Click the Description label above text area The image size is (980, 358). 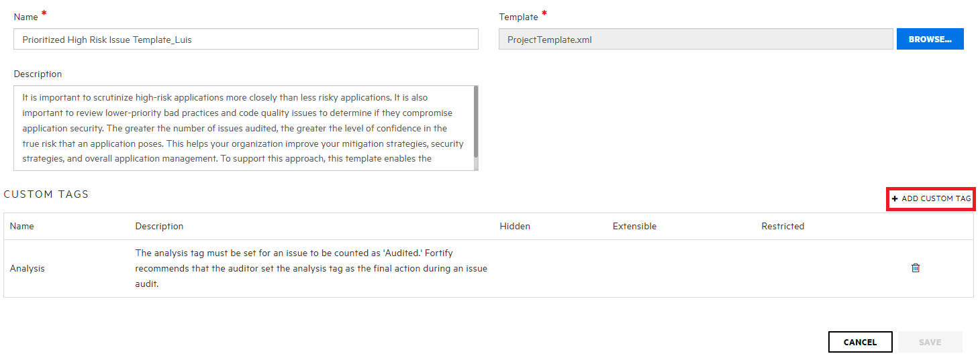[x=38, y=74]
